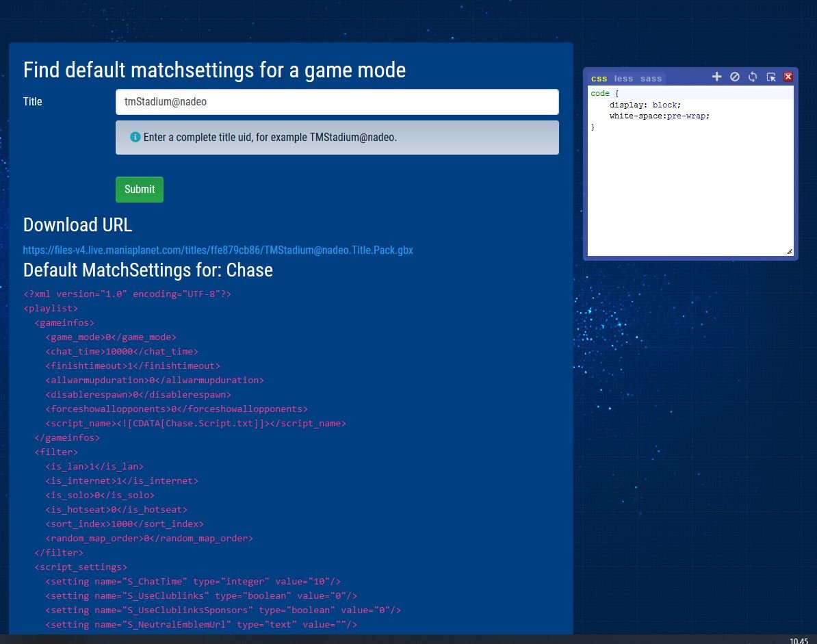817x644 pixels.
Task: Click the opening <filter> tag line
Action: click(56, 452)
